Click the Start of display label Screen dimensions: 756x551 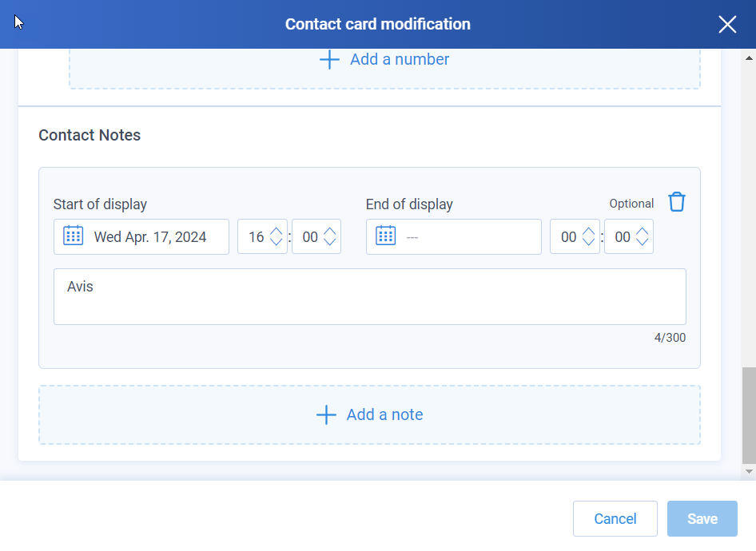point(100,204)
